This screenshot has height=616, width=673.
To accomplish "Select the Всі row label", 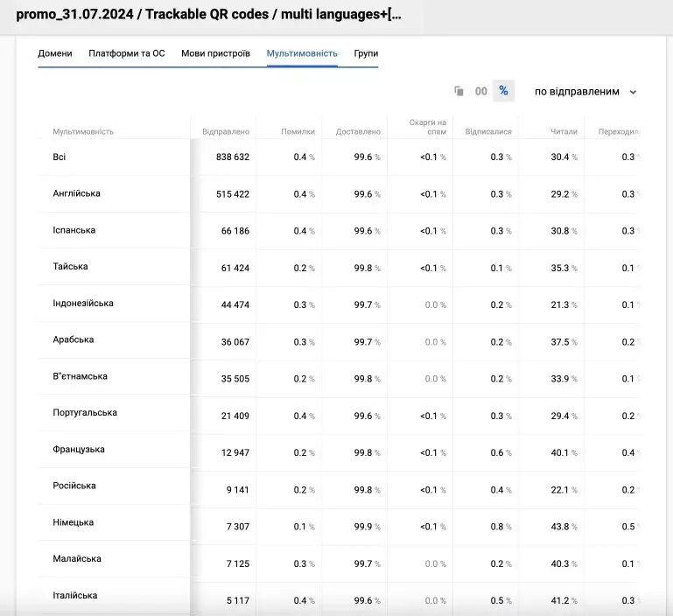I will coord(60,157).
